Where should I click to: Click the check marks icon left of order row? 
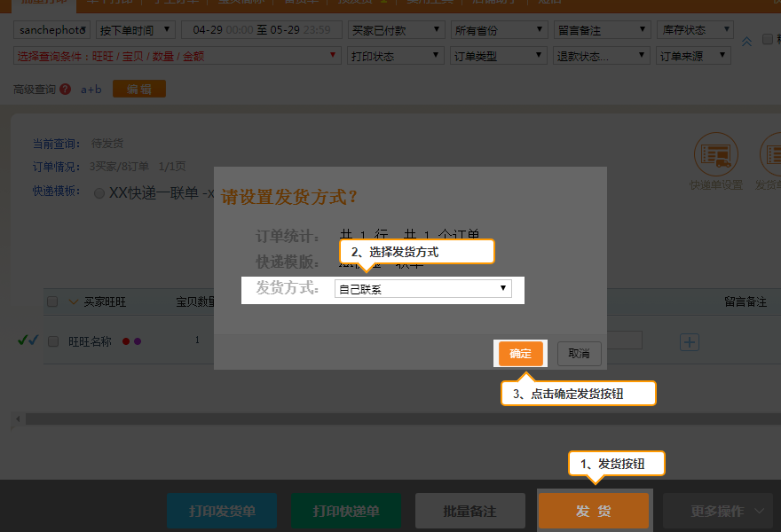click(28, 340)
